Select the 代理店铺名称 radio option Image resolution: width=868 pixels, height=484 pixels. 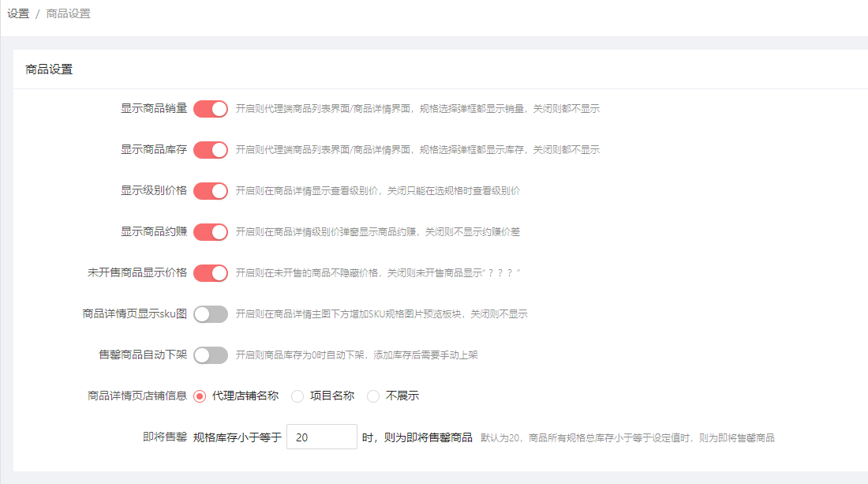(x=200, y=396)
